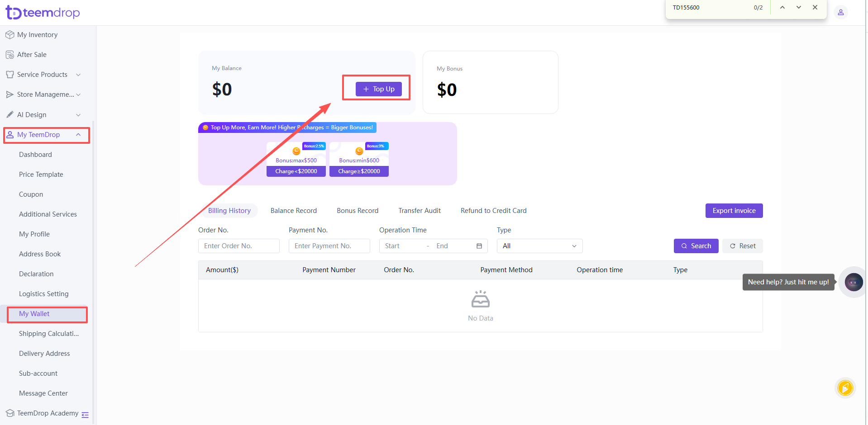Image resolution: width=868 pixels, height=425 pixels.
Task: Collapse My TeemDrop submenu chevron
Action: coord(78,135)
